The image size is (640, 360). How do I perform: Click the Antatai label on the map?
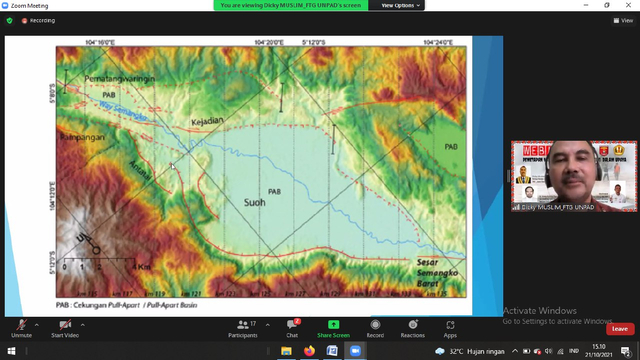point(140,171)
